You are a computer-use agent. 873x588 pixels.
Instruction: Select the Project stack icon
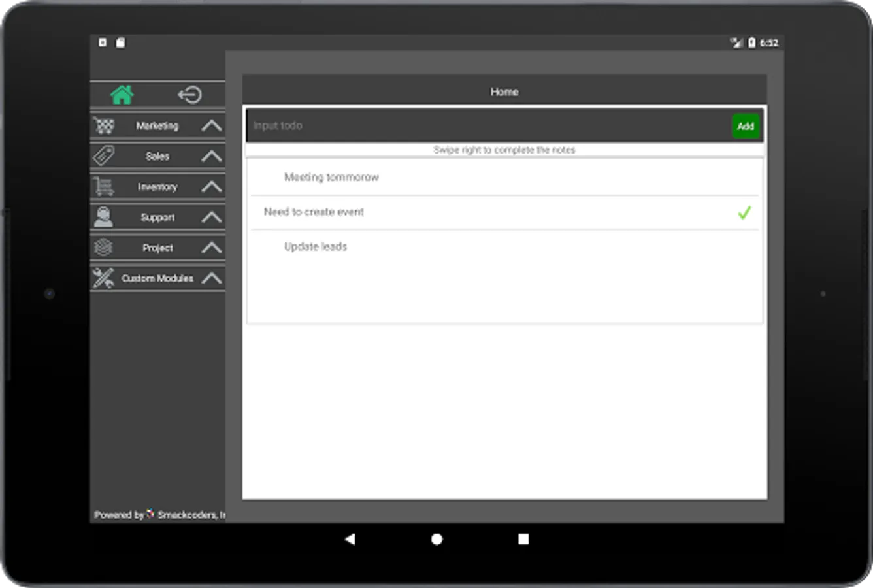[x=104, y=248]
